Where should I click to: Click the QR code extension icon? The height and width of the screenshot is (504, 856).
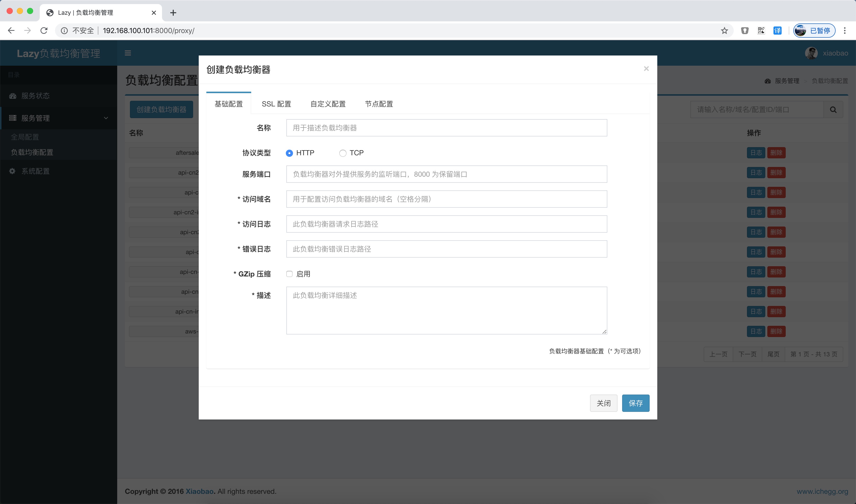coord(761,31)
